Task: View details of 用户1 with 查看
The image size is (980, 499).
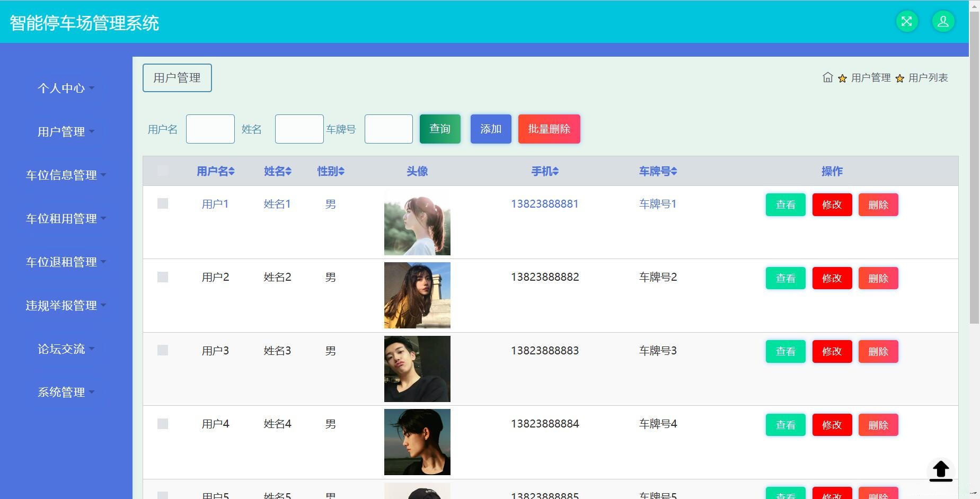Action: coord(785,205)
